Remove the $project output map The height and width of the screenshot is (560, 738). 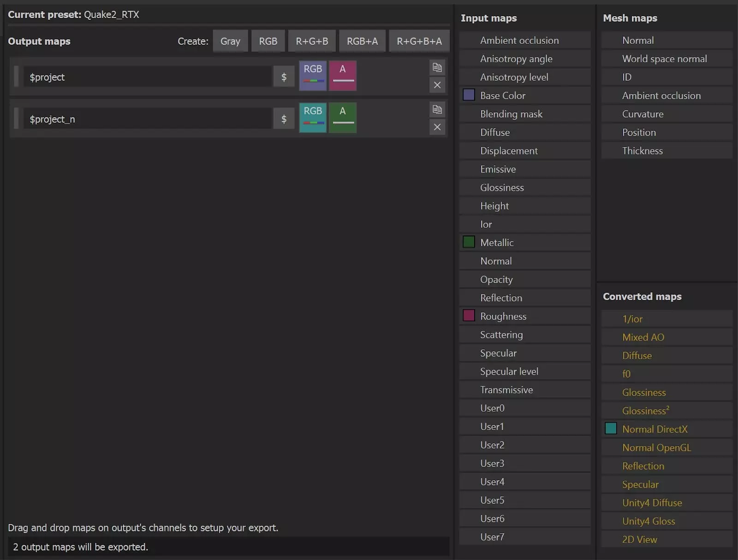click(x=437, y=85)
